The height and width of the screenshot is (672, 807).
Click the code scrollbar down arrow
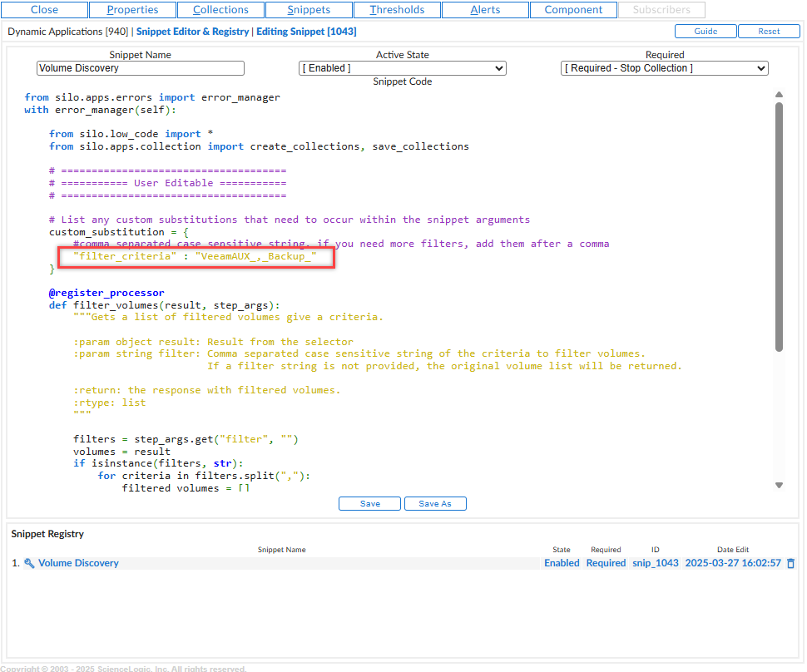pos(780,485)
